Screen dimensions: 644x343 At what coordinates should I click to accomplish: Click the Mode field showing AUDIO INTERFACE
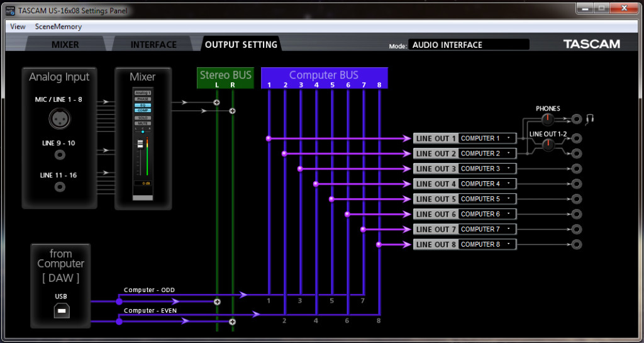(469, 45)
